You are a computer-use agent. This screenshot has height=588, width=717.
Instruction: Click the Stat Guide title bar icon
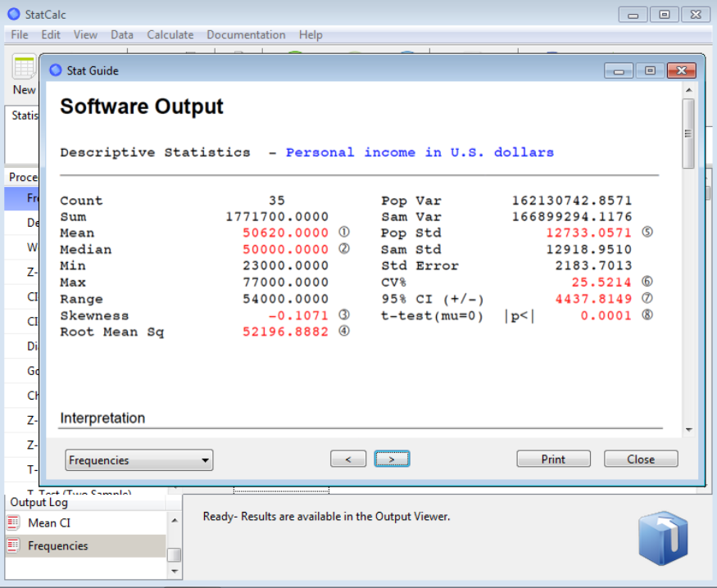pos(56,70)
